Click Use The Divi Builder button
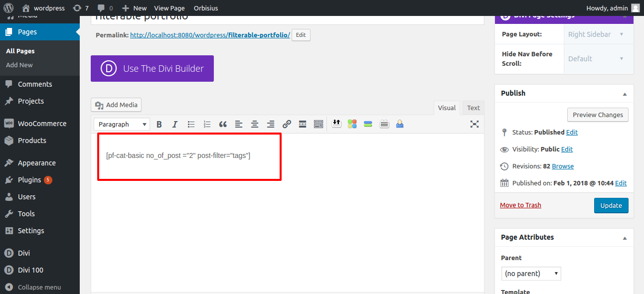644x294 pixels. [152, 69]
